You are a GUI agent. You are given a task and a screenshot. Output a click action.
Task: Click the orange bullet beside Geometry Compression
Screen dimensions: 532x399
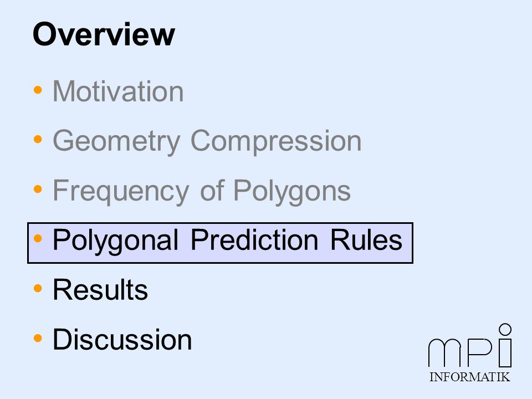coord(38,139)
